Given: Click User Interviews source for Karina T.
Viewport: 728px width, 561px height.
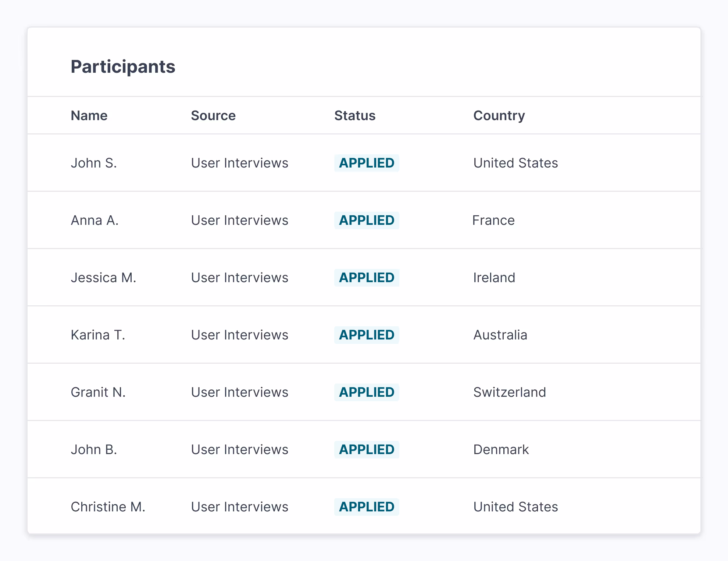Looking at the screenshot, I should pyautogui.click(x=239, y=335).
